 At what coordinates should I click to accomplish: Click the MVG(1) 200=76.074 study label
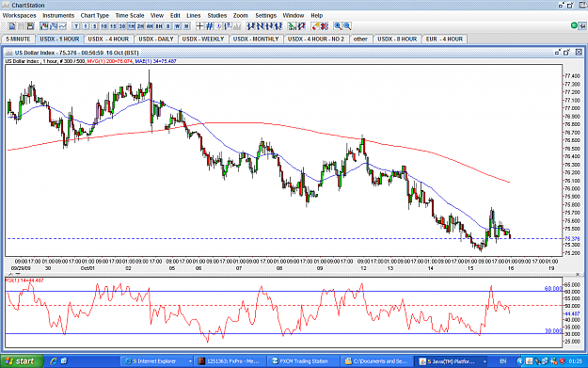110,61
